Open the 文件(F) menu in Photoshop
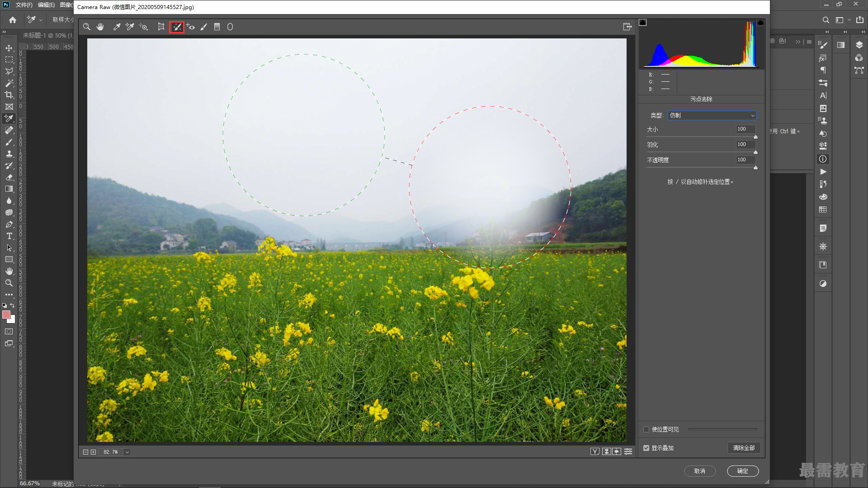The image size is (868, 488). tap(24, 5)
